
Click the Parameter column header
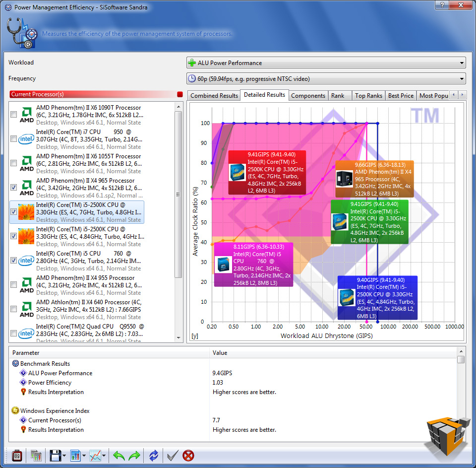point(109,352)
